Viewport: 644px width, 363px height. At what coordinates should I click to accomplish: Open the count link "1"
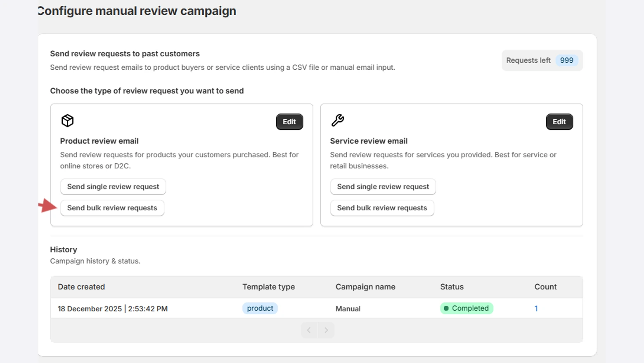(536, 309)
